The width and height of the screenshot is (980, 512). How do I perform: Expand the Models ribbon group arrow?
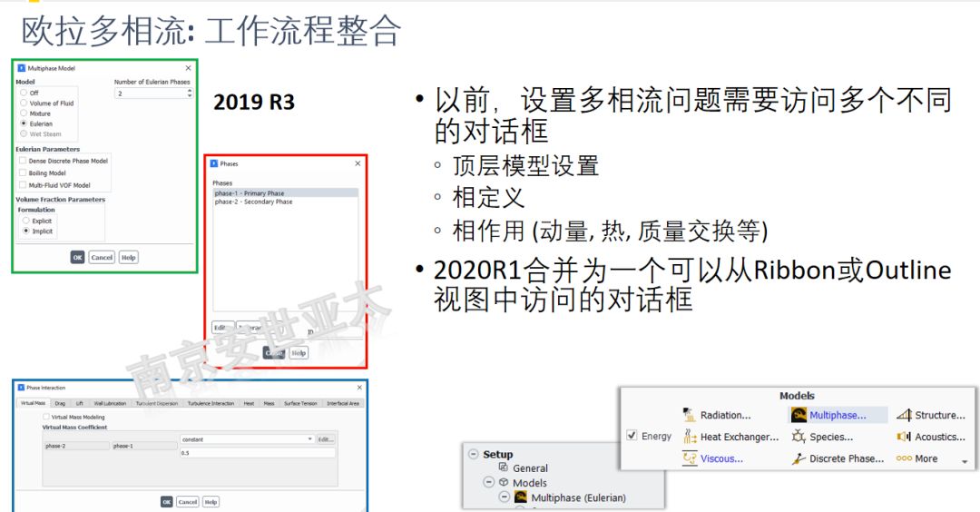click(965, 462)
